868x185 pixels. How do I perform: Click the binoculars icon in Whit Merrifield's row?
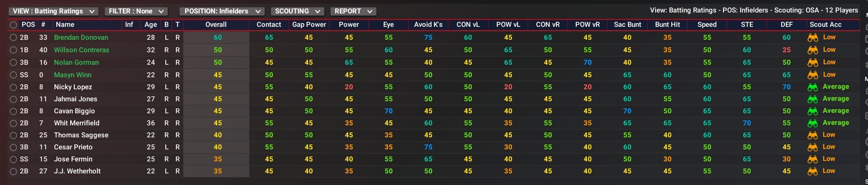tap(813, 123)
